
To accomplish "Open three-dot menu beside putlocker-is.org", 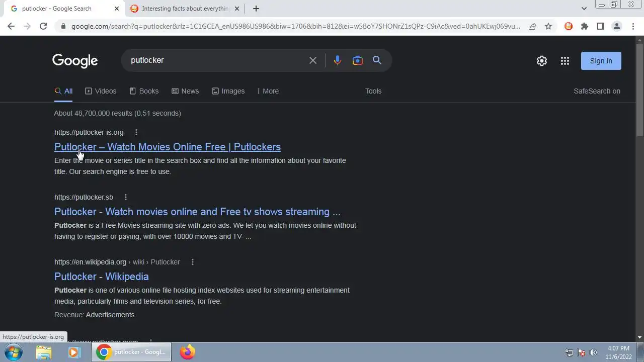I will point(136,132).
